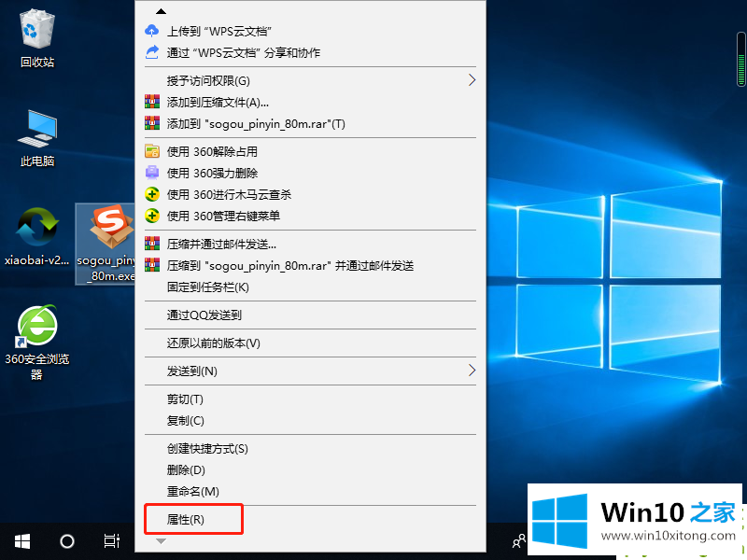
Task: Choose 添加到 "sogou_pinyin_80m.rar"(T)
Action: (x=311, y=124)
